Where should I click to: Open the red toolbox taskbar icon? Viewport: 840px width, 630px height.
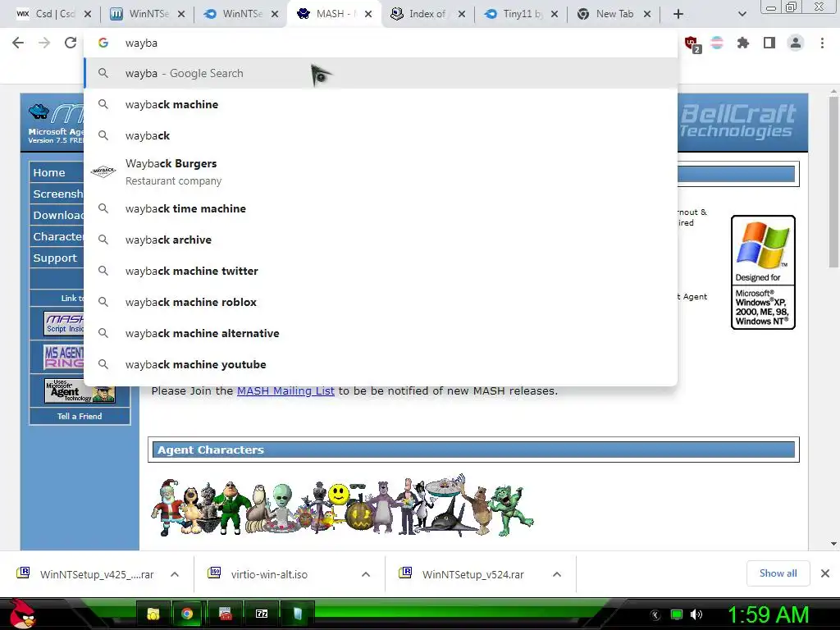pos(226,614)
